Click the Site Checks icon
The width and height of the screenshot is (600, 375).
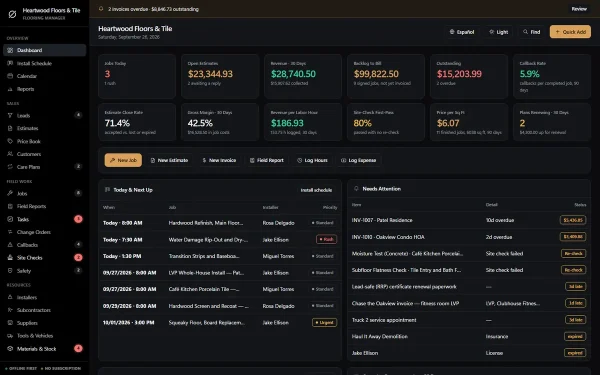tap(10, 258)
